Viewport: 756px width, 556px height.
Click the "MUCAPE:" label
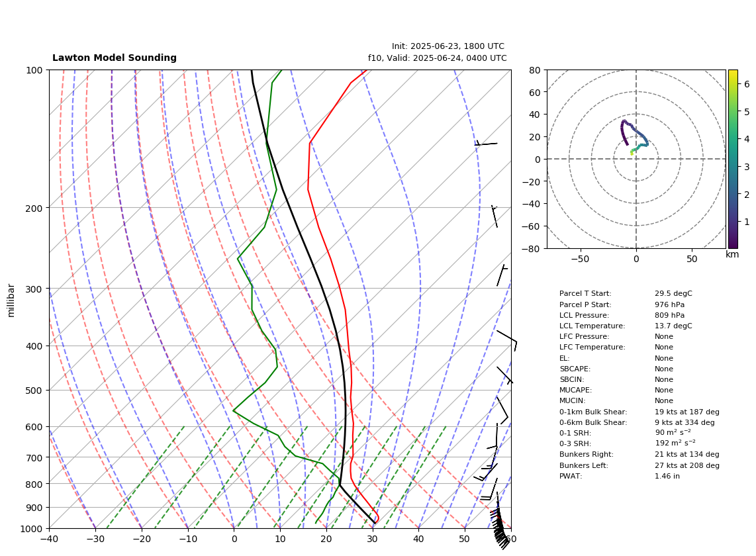click(576, 390)
